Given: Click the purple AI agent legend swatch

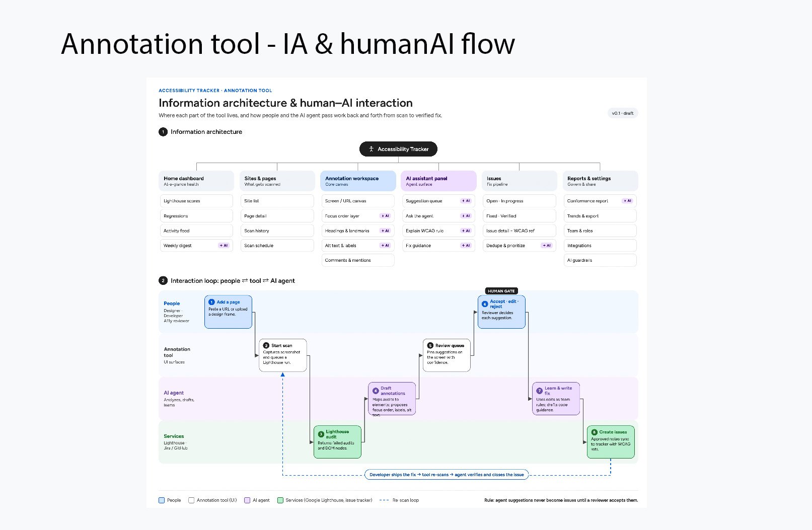Looking at the screenshot, I should [x=247, y=500].
